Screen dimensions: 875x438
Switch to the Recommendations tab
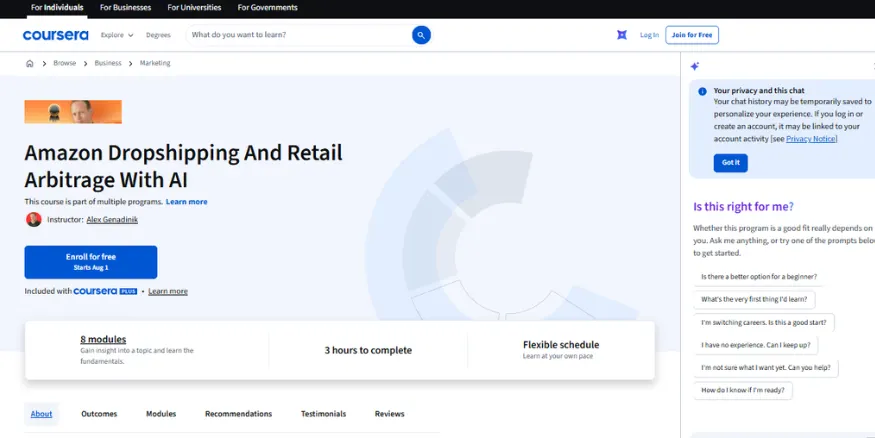click(x=238, y=414)
